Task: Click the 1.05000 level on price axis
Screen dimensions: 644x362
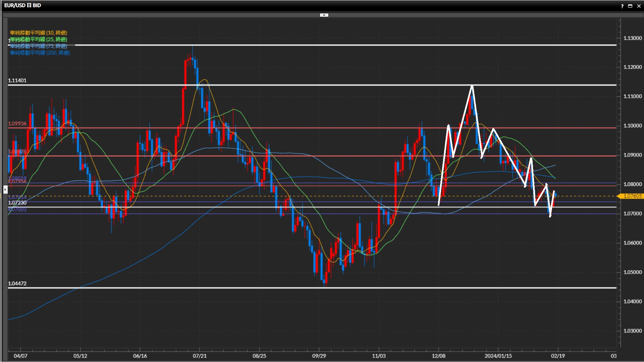Action: click(632, 272)
